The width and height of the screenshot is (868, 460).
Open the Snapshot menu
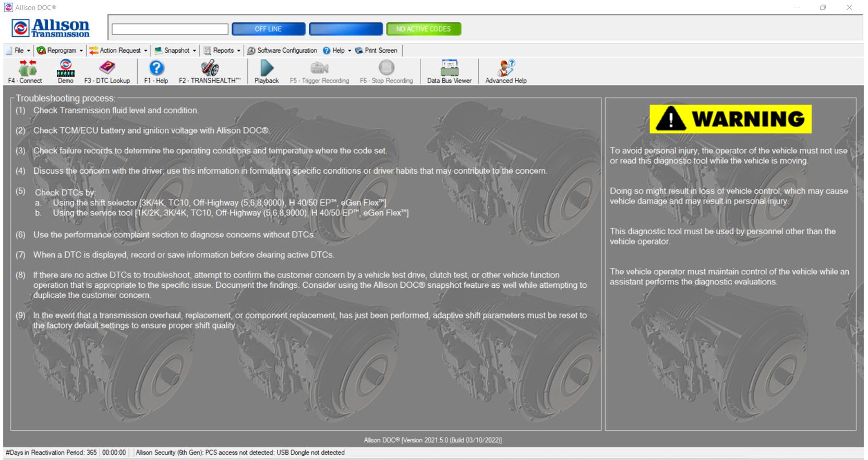[176, 51]
